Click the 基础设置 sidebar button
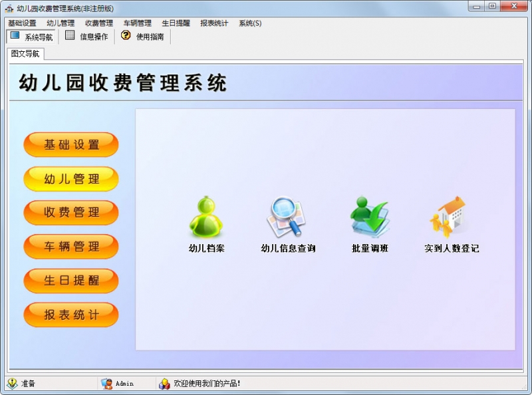This screenshot has height=395, width=532. click(x=70, y=144)
